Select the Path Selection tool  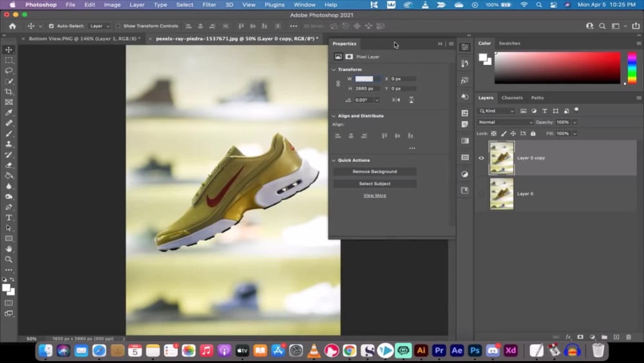coord(8,228)
